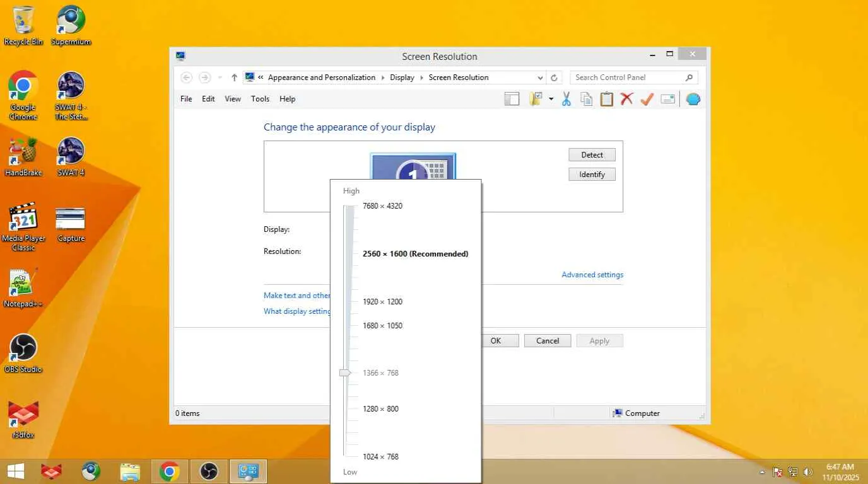The height and width of the screenshot is (484, 868).
Task: Click the blue globe toolbar icon
Action: [x=693, y=99]
